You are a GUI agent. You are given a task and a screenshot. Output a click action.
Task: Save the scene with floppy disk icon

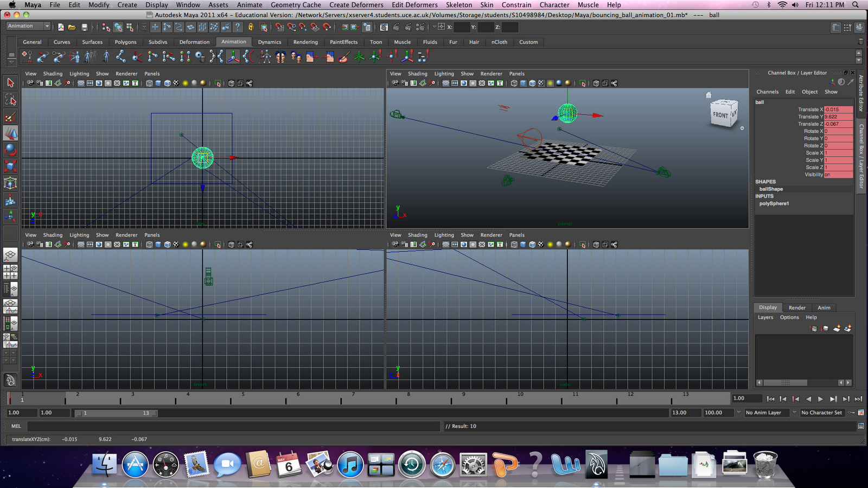click(84, 27)
